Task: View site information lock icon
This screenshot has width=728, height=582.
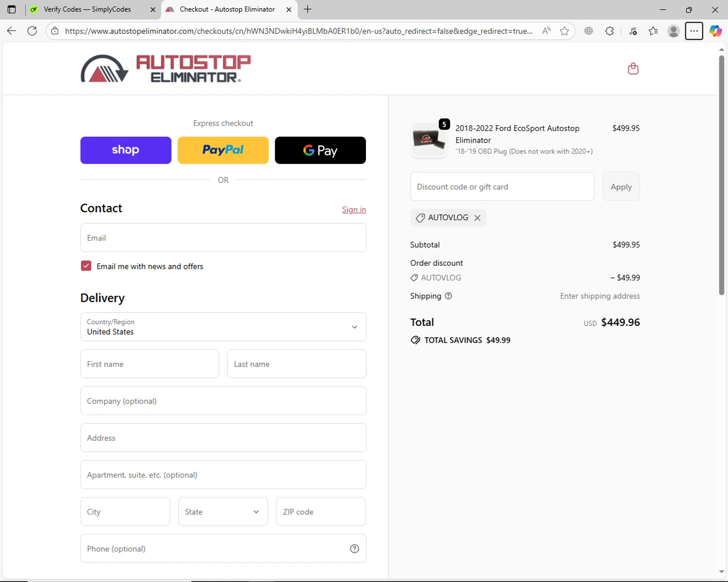Action: pos(55,31)
